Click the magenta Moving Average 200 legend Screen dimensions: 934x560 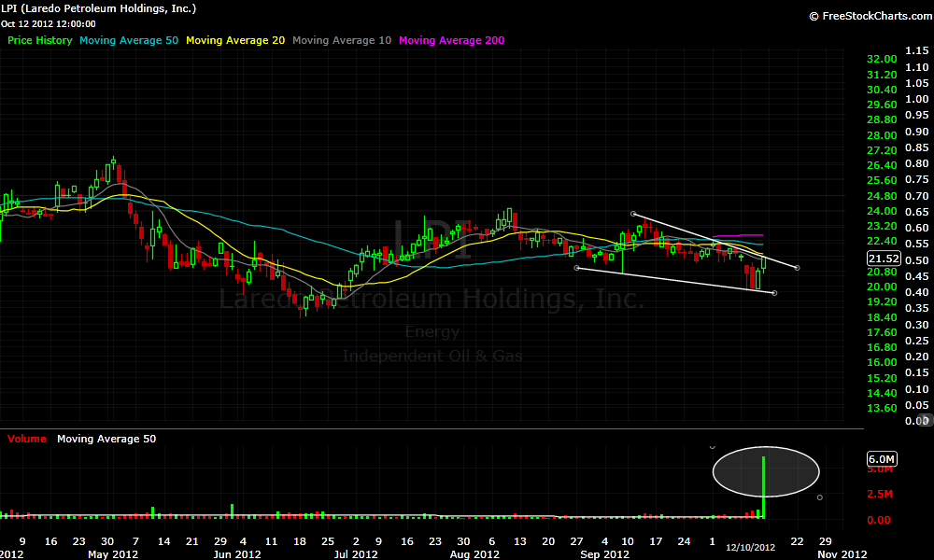click(451, 41)
